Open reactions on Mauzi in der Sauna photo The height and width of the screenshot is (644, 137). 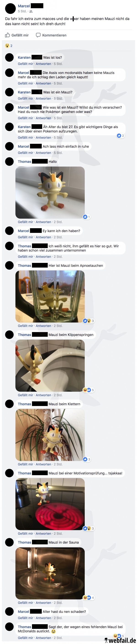[89, 598]
